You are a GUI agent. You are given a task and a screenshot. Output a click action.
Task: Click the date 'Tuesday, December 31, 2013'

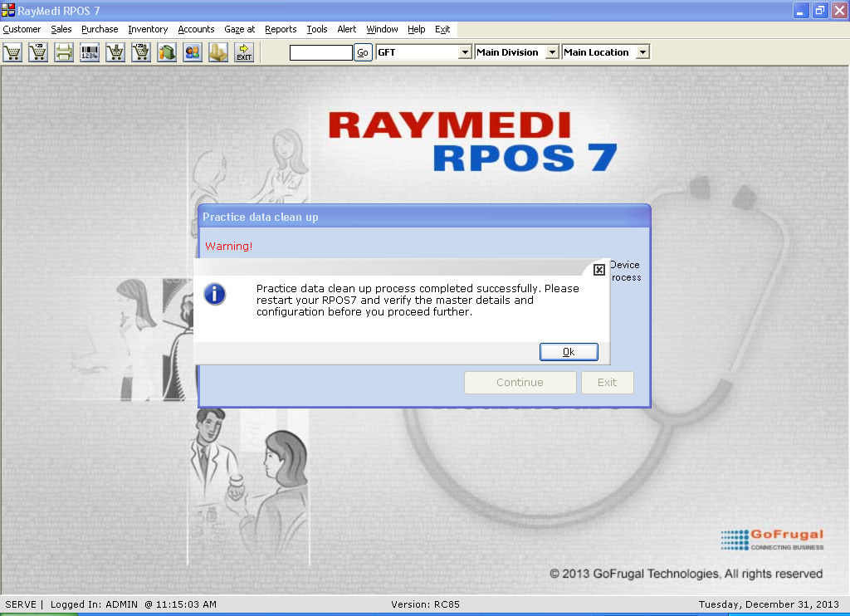769,604
